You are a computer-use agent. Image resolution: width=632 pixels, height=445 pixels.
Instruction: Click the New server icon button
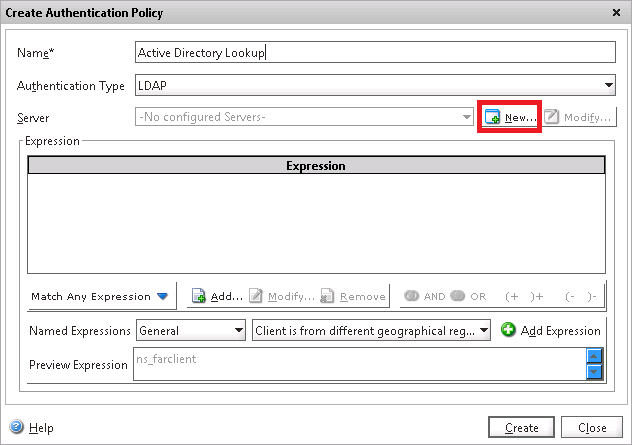pos(493,118)
